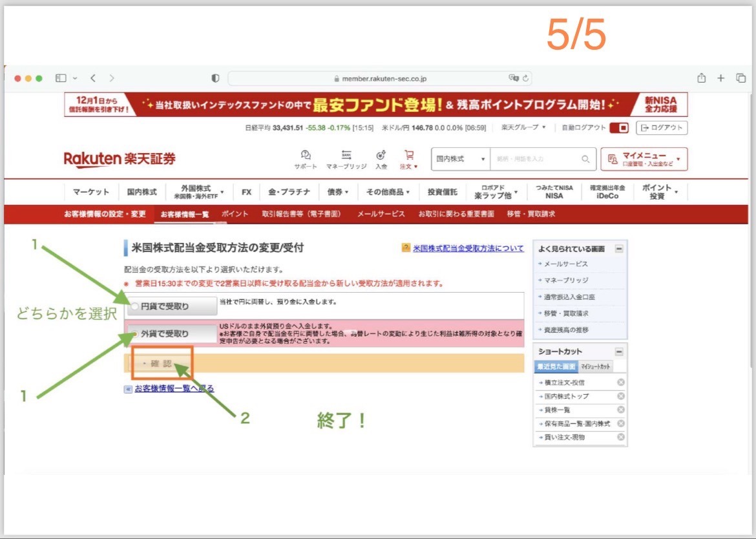Click the Safari sidebar toggle icon
The image size is (756, 539).
[61, 78]
